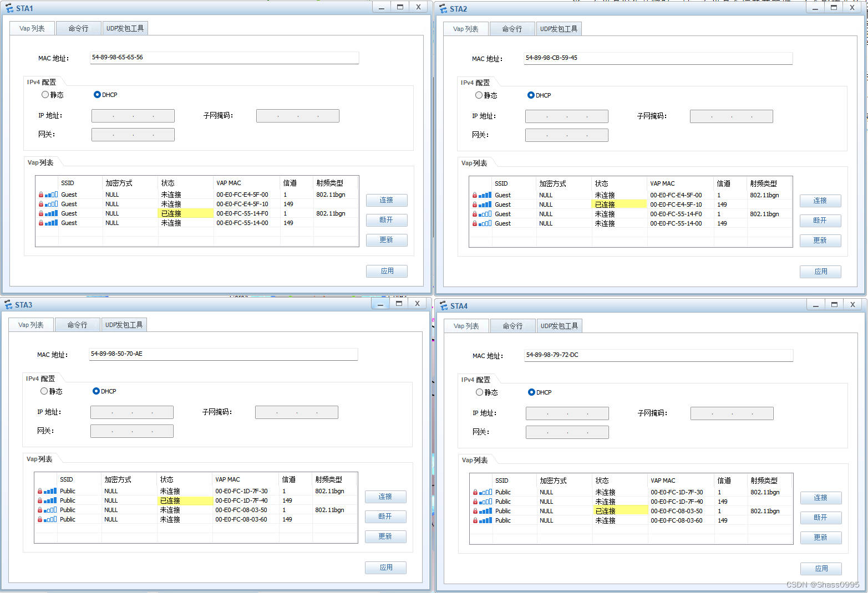Click signal bars of STA2 row 00-E0-FC-55-14-F0
Screen dimensions: 868x593
tap(485, 214)
